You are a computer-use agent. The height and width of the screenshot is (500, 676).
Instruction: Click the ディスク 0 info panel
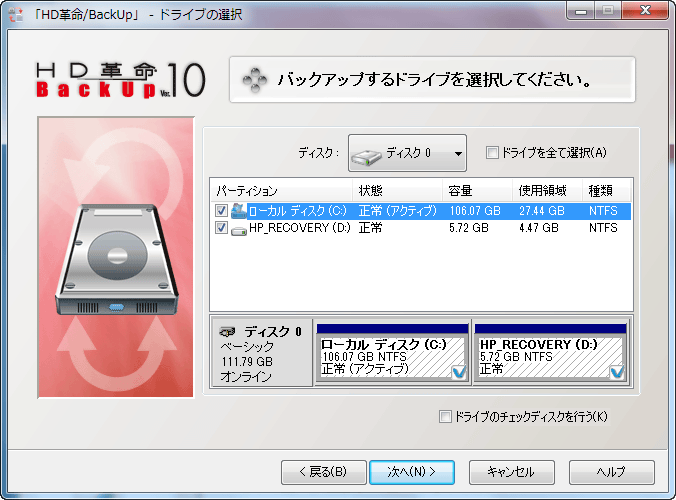262,353
